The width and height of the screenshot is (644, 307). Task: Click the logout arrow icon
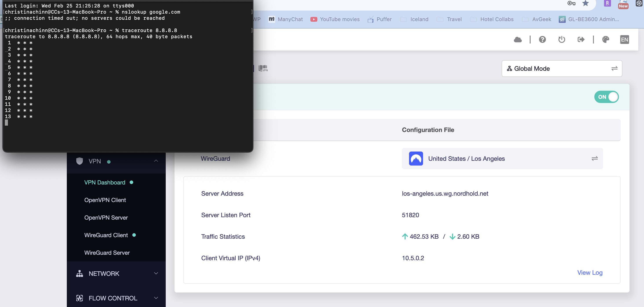581,40
